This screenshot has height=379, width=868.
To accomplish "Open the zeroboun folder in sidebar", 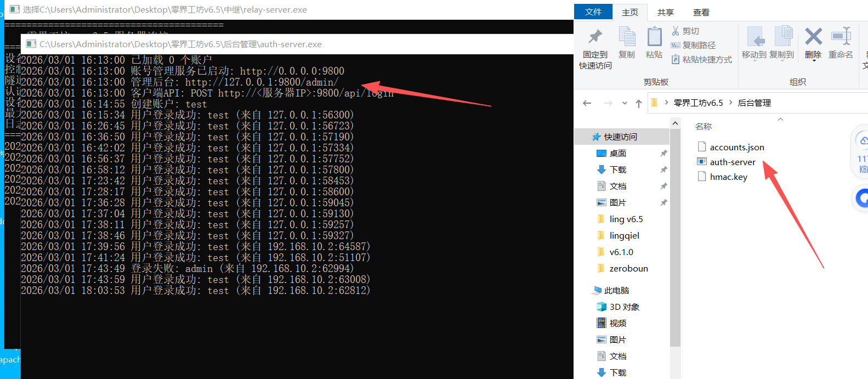I will click(x=628, y=268).
